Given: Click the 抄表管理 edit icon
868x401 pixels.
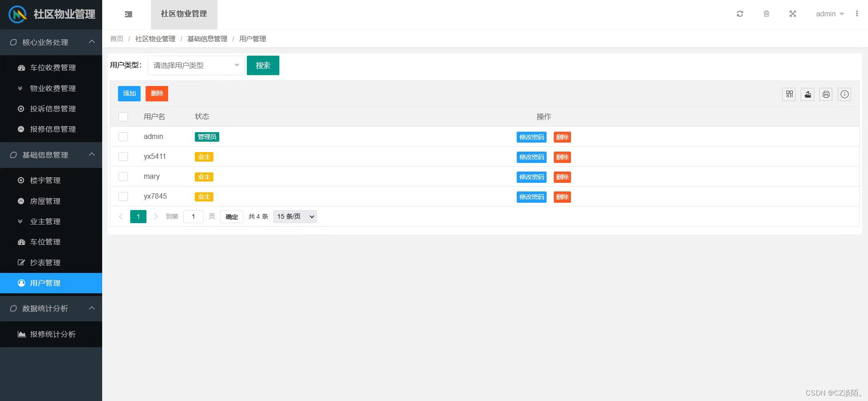Looking at the screenshot, I should click(21, 263).
